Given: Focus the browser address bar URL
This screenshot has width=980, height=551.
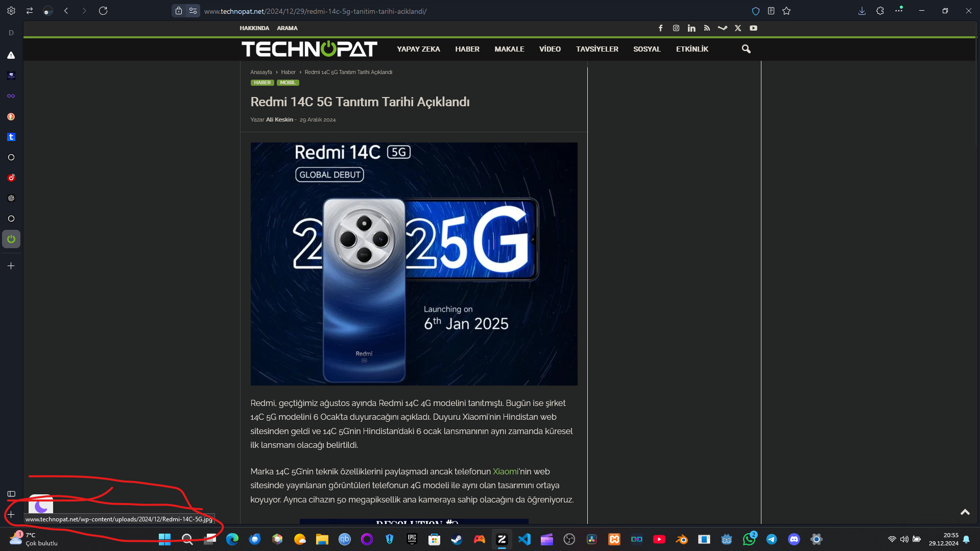Looking at the screenshot, I should [x=315, y=11].
